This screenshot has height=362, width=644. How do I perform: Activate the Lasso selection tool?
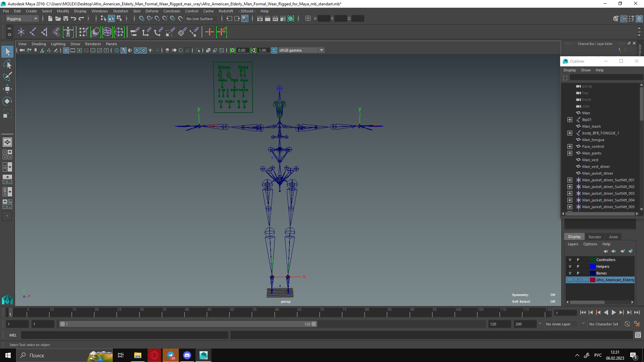pyautogui.click(x=7, y=64)
